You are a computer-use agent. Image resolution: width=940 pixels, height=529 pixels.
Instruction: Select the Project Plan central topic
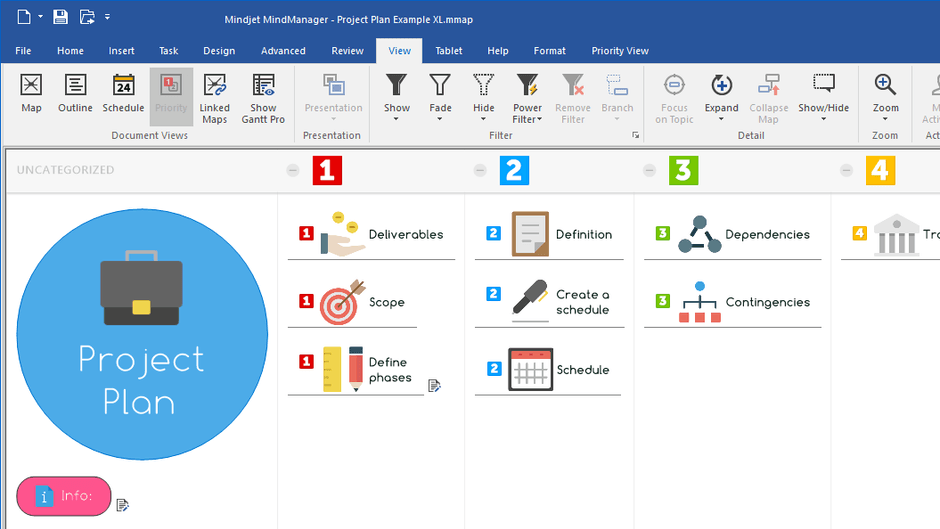tap(142, 334)
